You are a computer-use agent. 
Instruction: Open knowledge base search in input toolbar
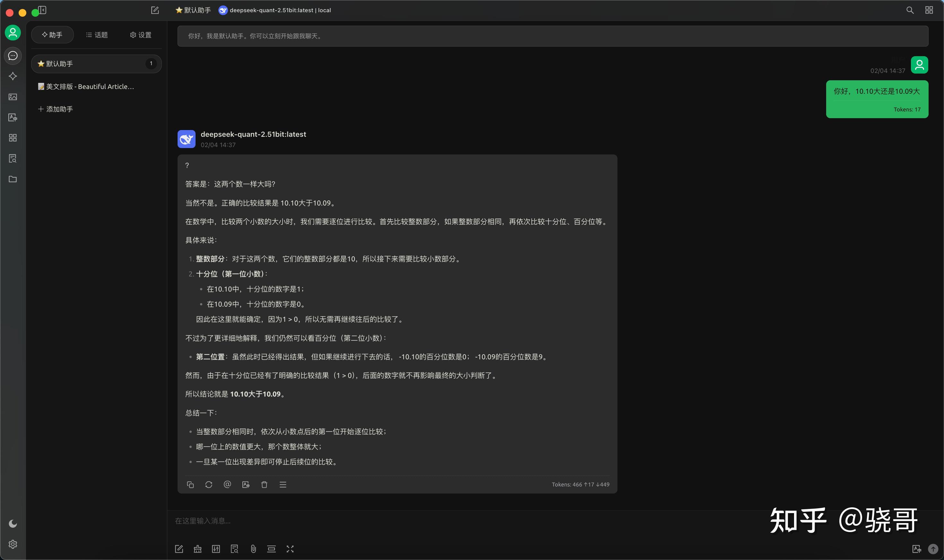[x=235, y=549]
